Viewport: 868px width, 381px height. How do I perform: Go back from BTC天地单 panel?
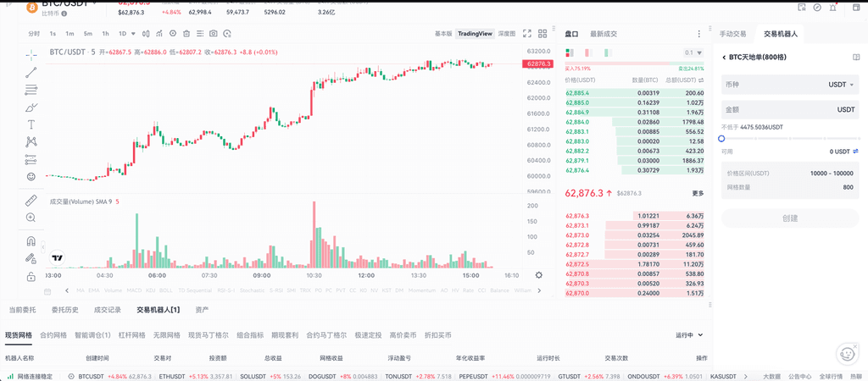(723, 58)
